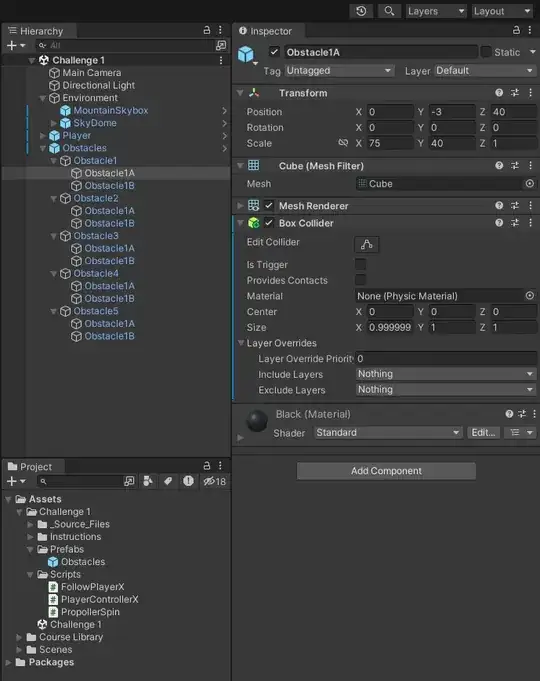Click the Hierarchy search-by-type icon

(x=221, y=45)
